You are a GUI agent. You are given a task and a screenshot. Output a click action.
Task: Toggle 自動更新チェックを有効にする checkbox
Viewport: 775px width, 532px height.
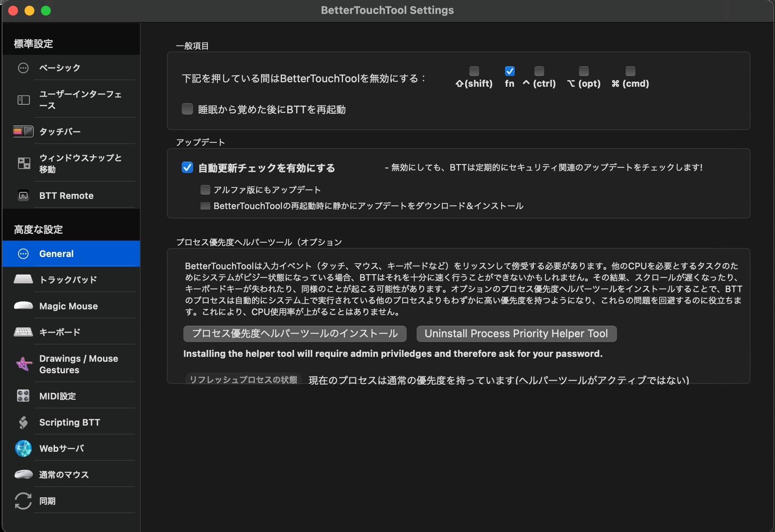[187, 167]
